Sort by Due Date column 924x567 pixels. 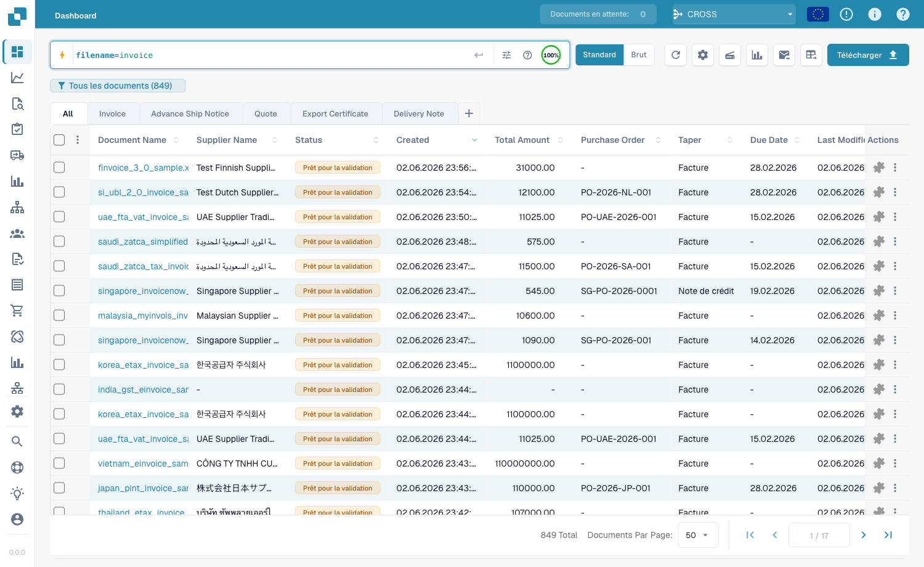point(797,140)
